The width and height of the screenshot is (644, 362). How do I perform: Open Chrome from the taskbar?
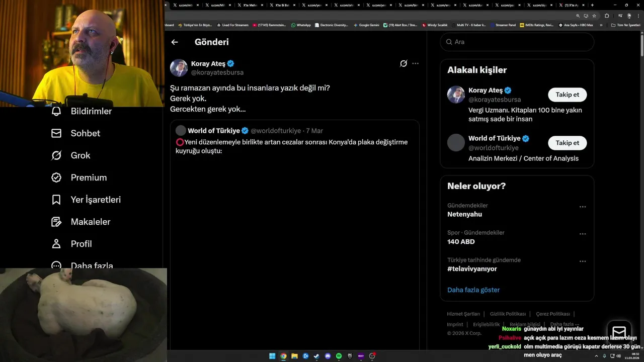(283, 356)
